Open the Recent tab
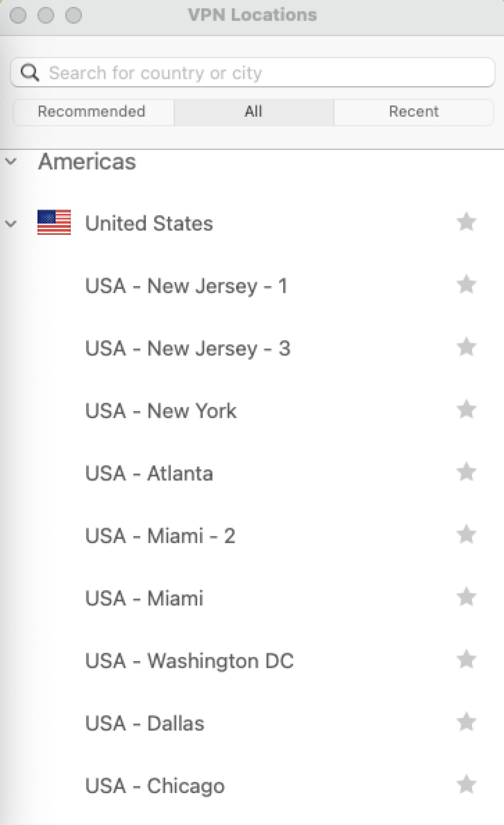The width and height of the screenshot is (504, 825). pyautogui.click(x=414, y=112)
